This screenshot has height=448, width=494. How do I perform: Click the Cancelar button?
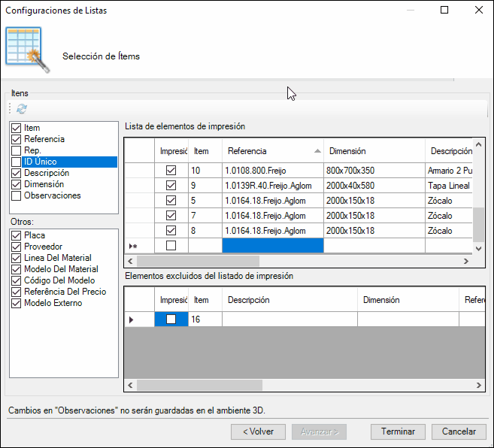(x=459, y=431)
